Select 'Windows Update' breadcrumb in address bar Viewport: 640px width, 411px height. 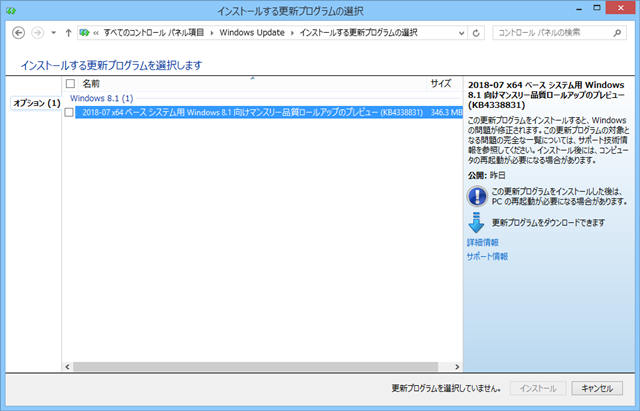tap(252, 33)
